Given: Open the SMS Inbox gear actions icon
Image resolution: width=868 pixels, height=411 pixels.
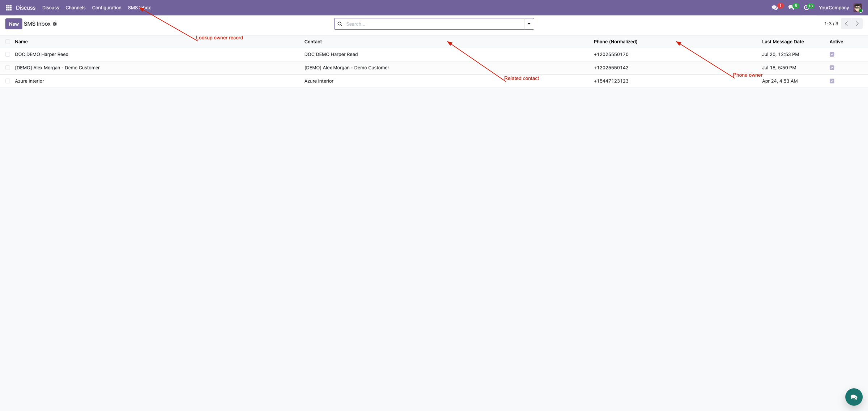Looking at the screenshot, I should [x=55, y=24].
